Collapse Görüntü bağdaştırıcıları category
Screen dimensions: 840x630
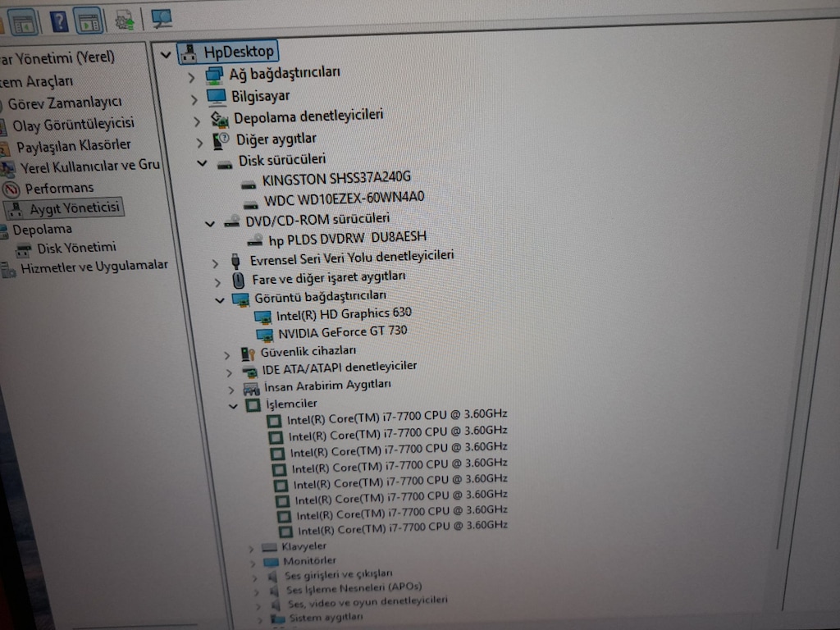(219, 300)
